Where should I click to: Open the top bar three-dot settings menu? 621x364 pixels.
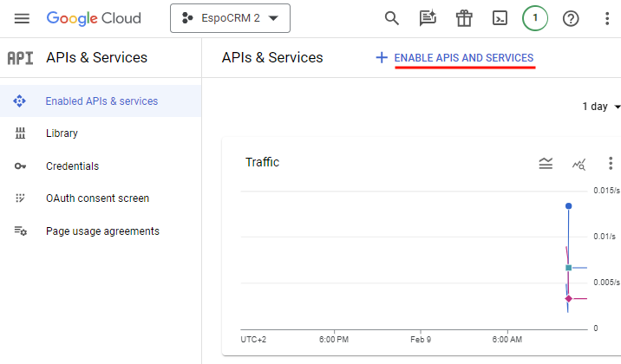click(606, 18)
